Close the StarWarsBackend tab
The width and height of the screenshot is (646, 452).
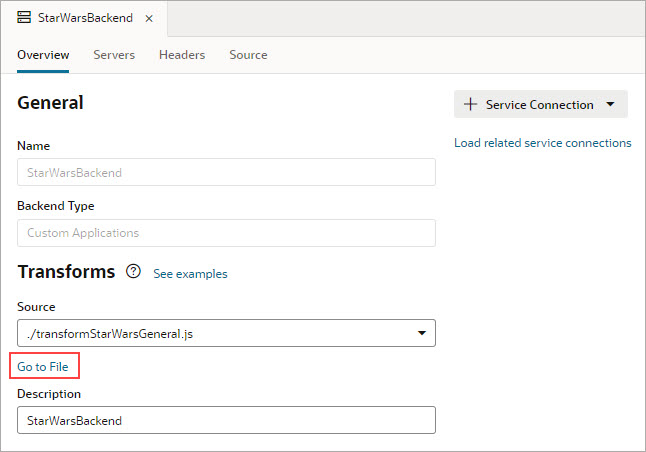(149, 19)
